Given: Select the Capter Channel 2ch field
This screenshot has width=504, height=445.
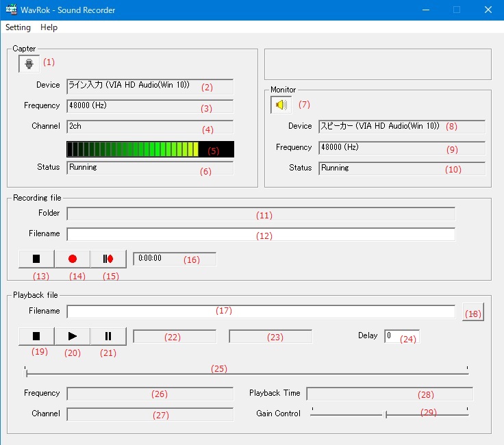Looking at the screenshot, I should [x=150, y=127].
